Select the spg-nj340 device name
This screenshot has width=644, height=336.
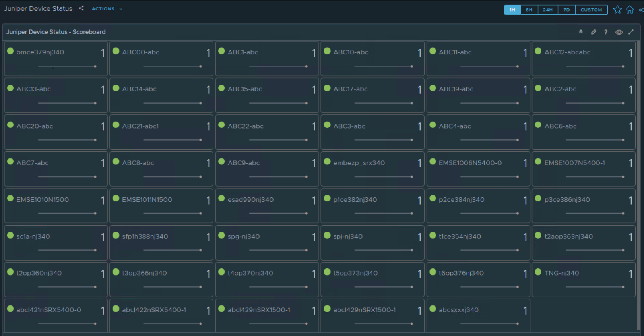pos(244,236)
